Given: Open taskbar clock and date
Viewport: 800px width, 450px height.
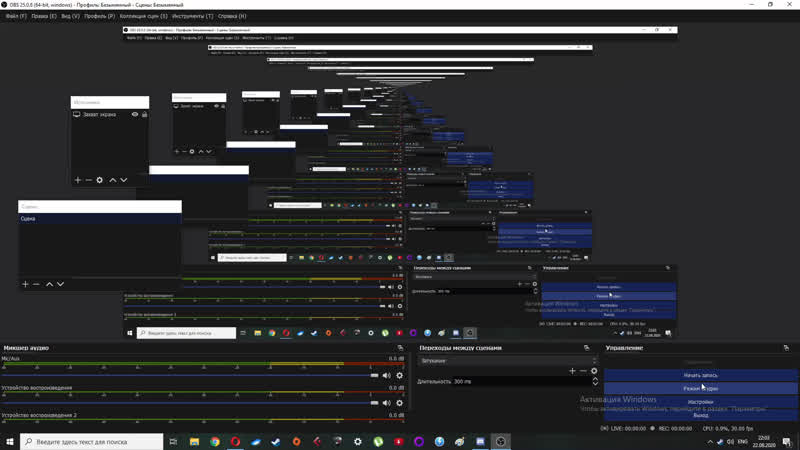Looking at the screenshot, I should pos(764,442).
